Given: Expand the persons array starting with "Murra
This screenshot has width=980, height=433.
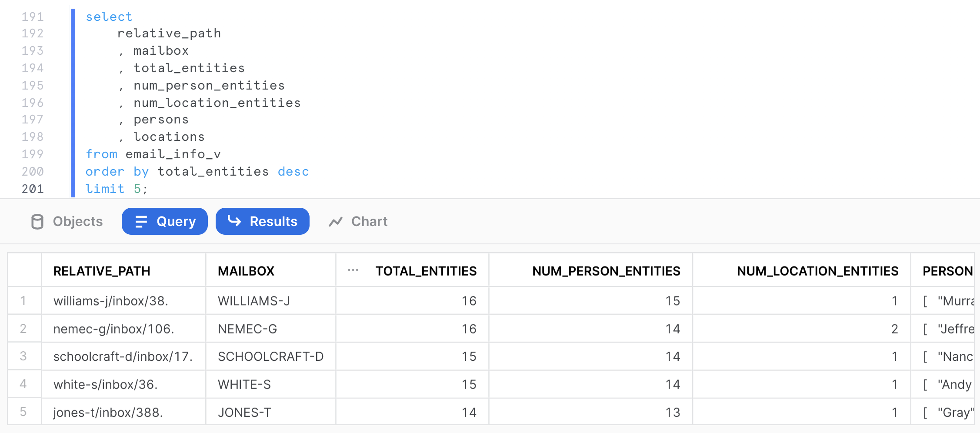Looking at the screenshot, I should click(948, 301).
